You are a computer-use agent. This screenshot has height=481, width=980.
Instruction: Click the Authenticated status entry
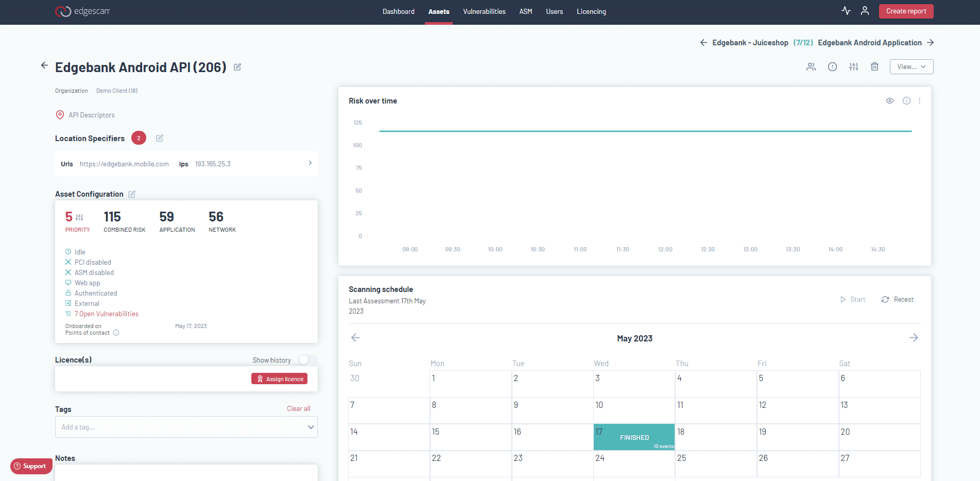pos(96,293)
